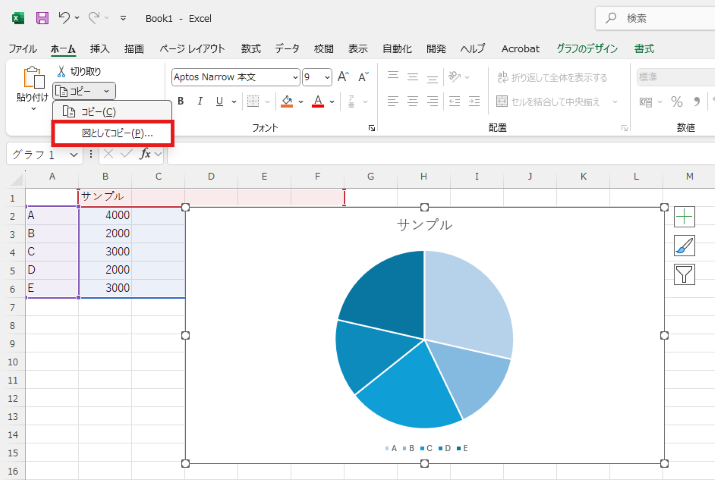Click 折り返して全体を表示する wrap text button

click(552, 77)
